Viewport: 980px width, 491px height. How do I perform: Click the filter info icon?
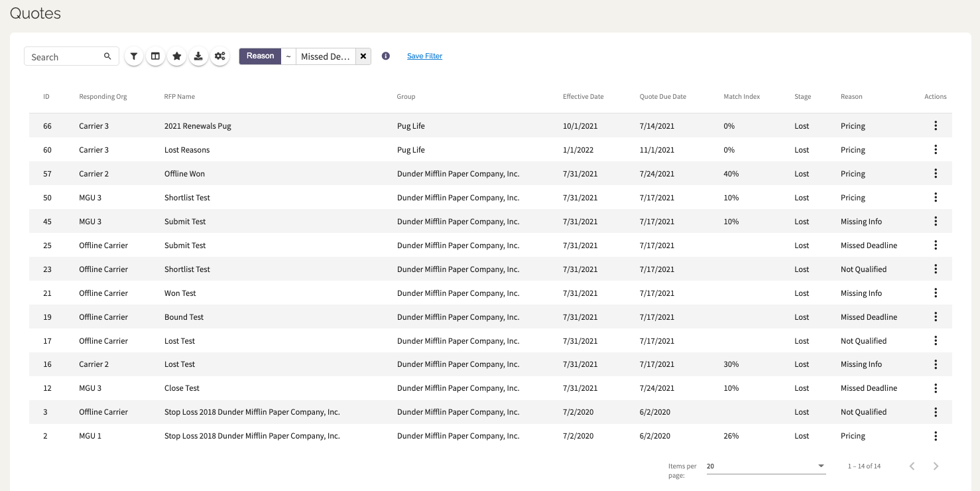[x=386, y=56]
